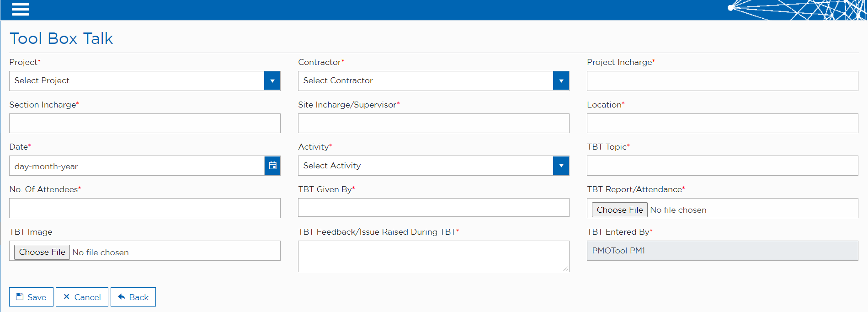Viewport: 868px width, 312px height.
Task: Click into TBT Given By field
Action: (x=434, y=208)
